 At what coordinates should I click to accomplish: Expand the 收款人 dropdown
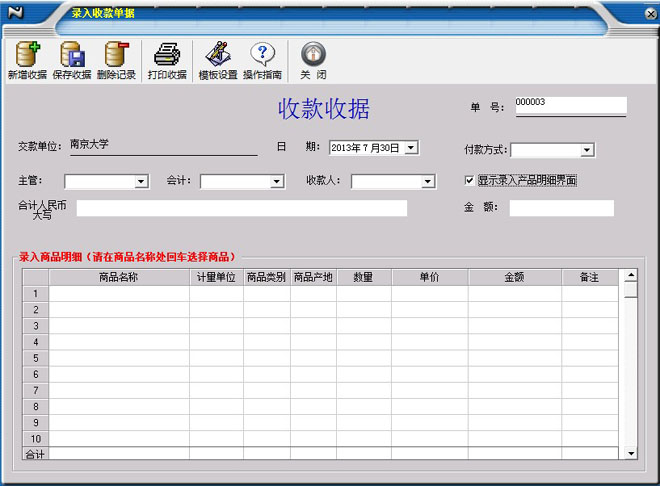tap(428, 182)
